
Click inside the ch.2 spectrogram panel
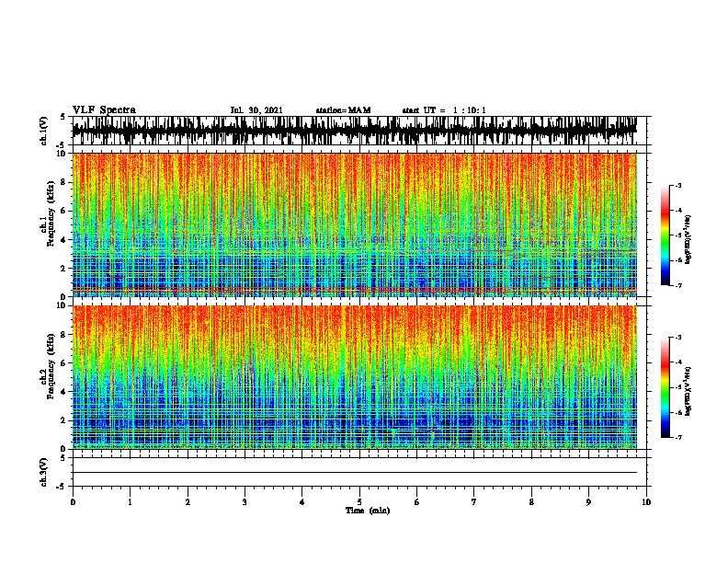pos(355,377)
